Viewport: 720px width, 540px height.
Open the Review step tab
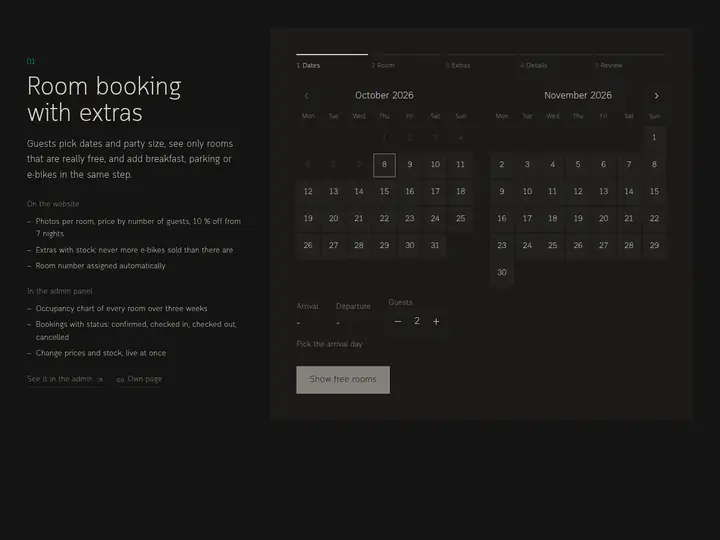[630, 62]
